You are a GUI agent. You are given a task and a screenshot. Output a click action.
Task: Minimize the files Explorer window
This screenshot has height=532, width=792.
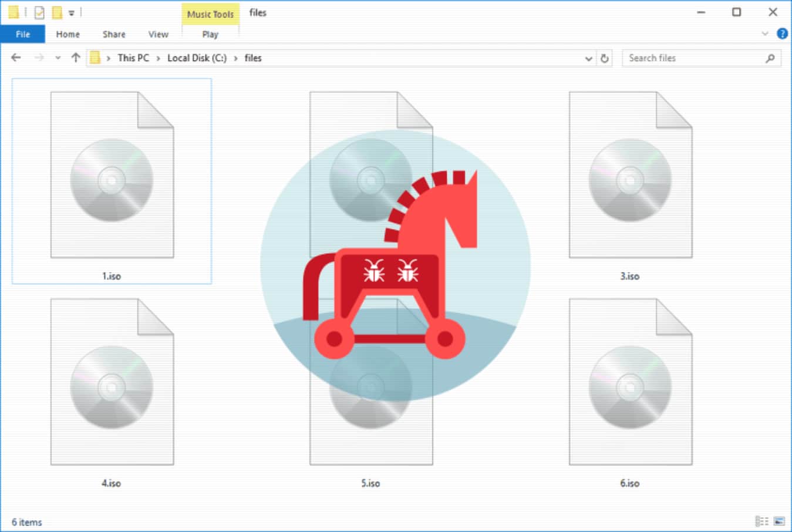coord(701,12)
